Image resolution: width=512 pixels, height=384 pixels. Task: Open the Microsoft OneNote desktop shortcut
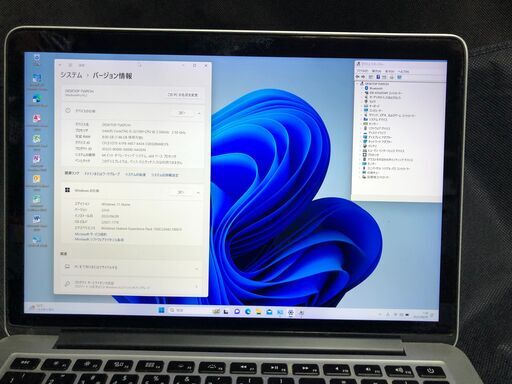pyautogui.click(x=37, y=161)
